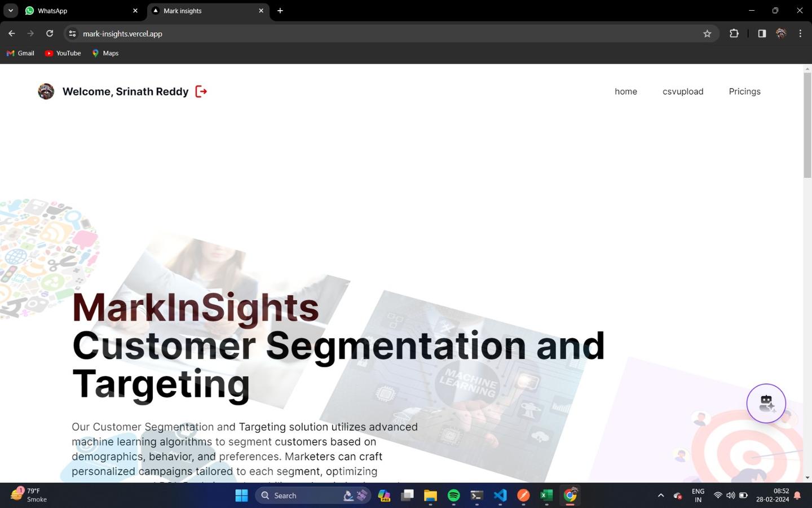Reload the current page
Screen dimensions: 812x508
tap(50, 33)
